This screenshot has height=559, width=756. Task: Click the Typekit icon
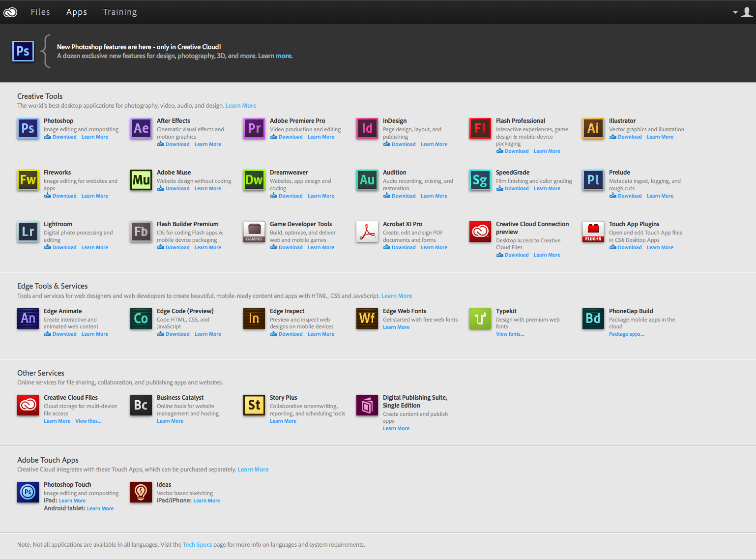tap(480, 319)
